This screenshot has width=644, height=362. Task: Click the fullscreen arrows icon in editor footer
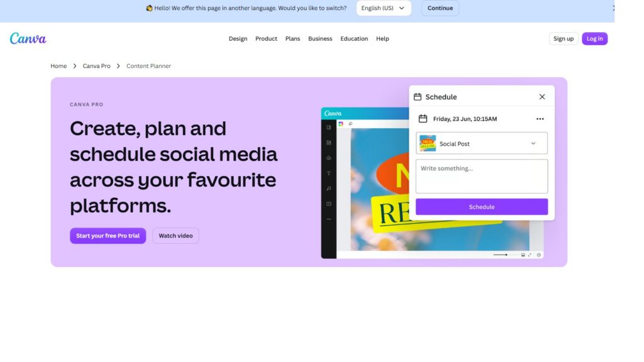530,255
